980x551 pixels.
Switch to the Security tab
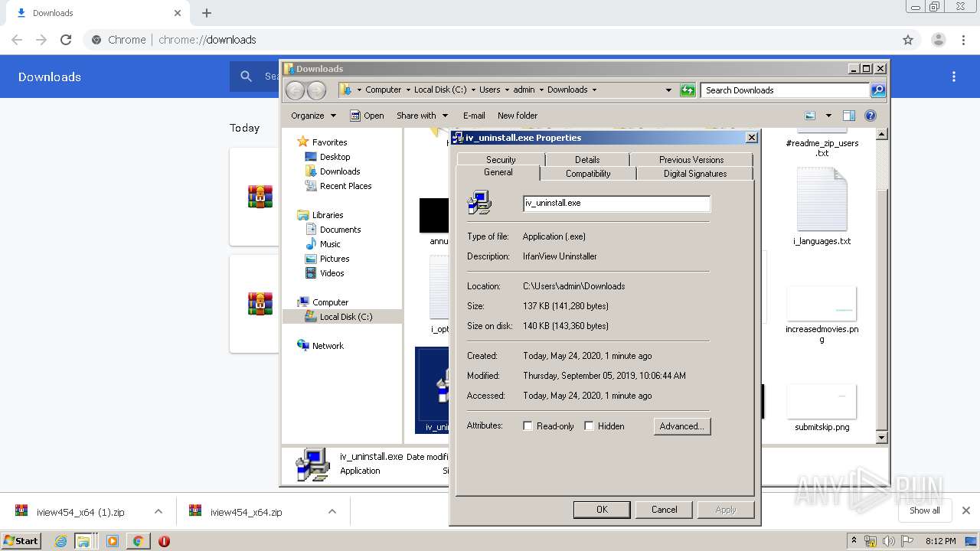click(x=501, y=159)
